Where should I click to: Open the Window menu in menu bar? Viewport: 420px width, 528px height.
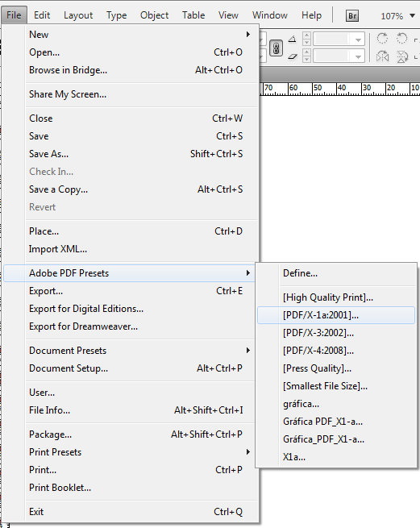270,15
